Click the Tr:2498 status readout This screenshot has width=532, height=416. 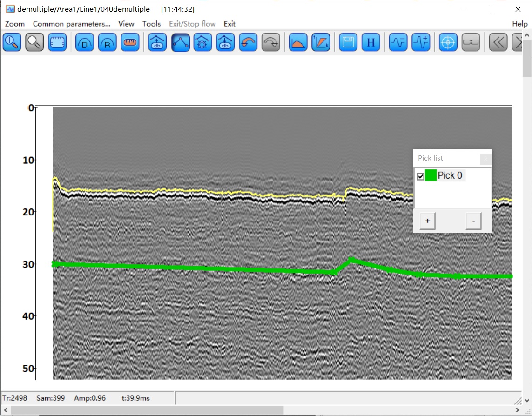pyautogui.click(x=14, y=398)
